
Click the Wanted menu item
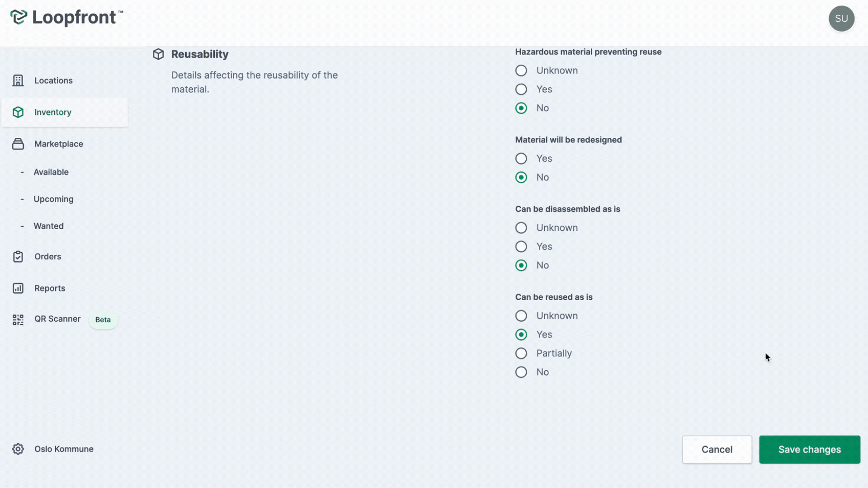[48, 225]
